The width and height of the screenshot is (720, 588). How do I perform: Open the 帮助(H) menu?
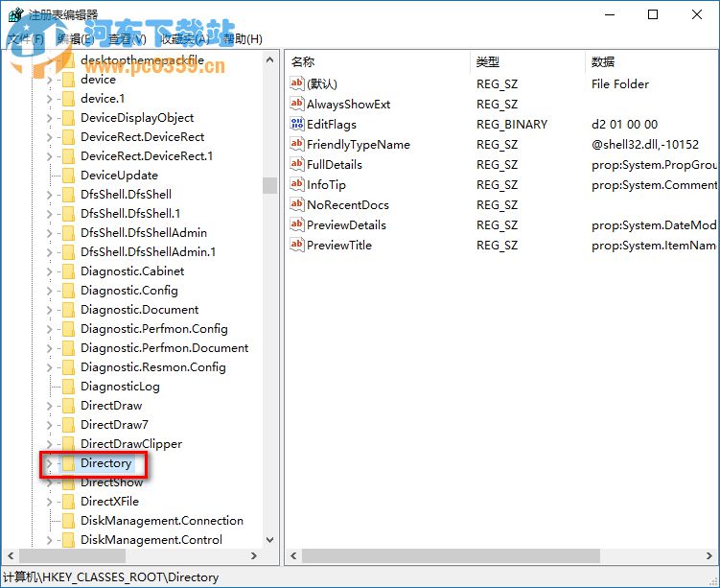[243, 39]
